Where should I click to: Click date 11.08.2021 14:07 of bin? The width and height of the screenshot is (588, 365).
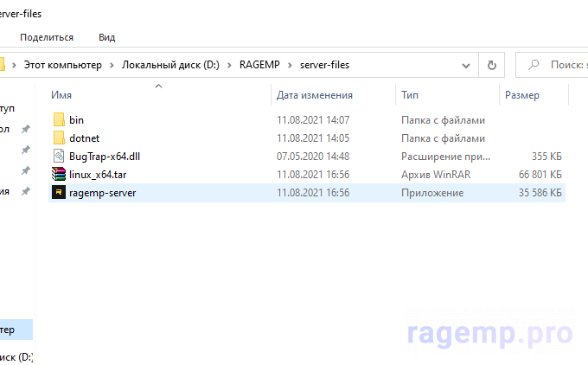313,120
